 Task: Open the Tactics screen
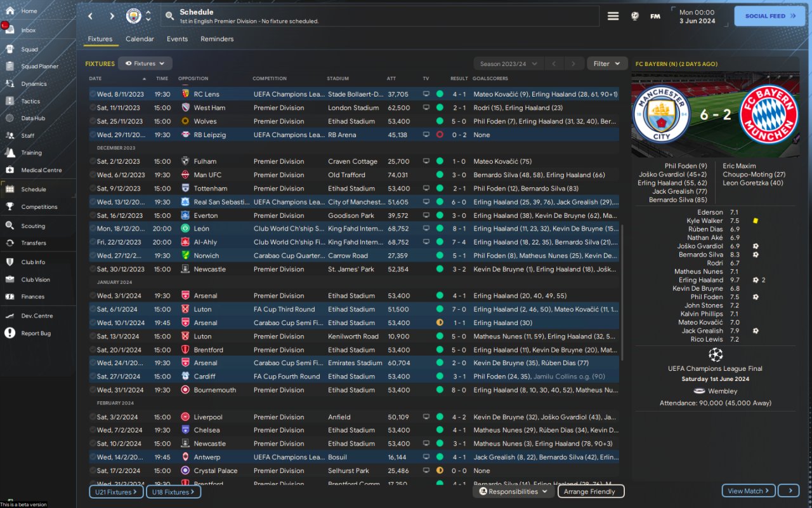30,101
